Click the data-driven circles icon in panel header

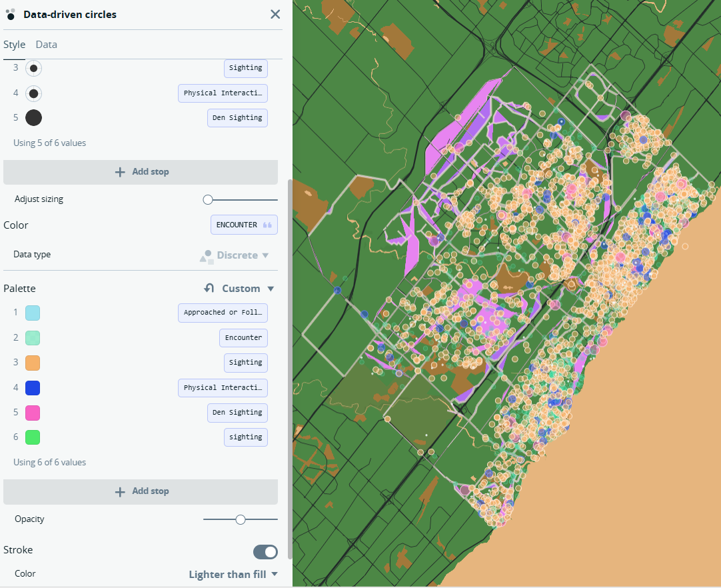(10, 14)
